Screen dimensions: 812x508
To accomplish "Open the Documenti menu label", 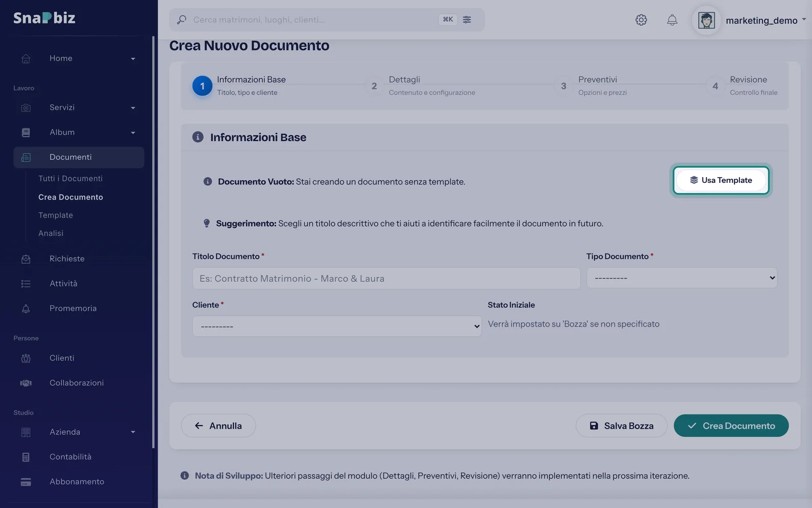I will click(71, 157).
